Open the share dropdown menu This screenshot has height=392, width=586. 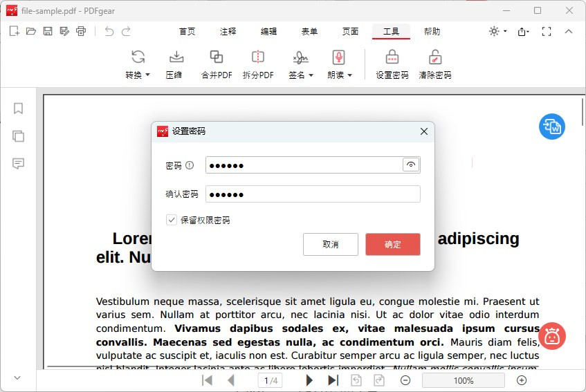[523, 32]
